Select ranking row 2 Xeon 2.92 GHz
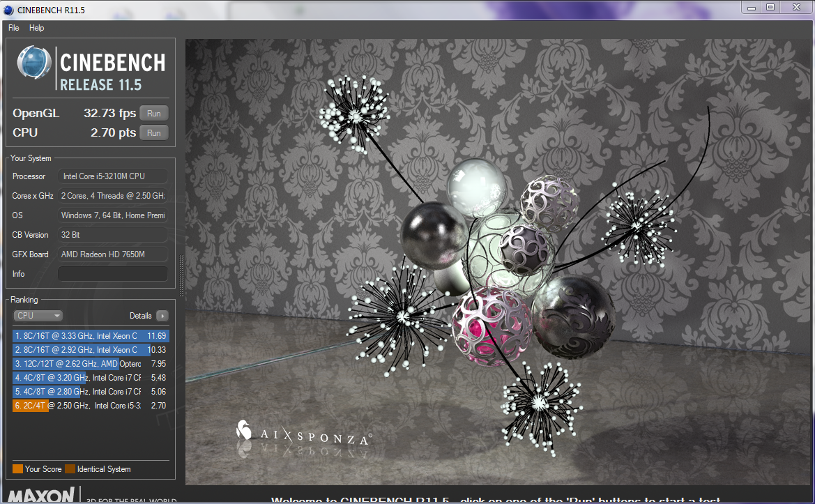Image resolution: width=815 pixels, height=504 pixels. point(91,350)
